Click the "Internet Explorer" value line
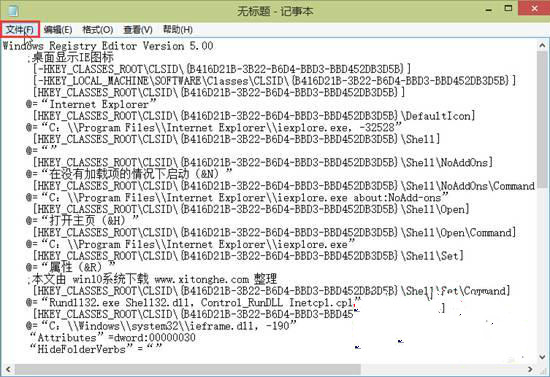Image resolution: width=550 pixels, height=377 pixels. click(x=91, y=104)
